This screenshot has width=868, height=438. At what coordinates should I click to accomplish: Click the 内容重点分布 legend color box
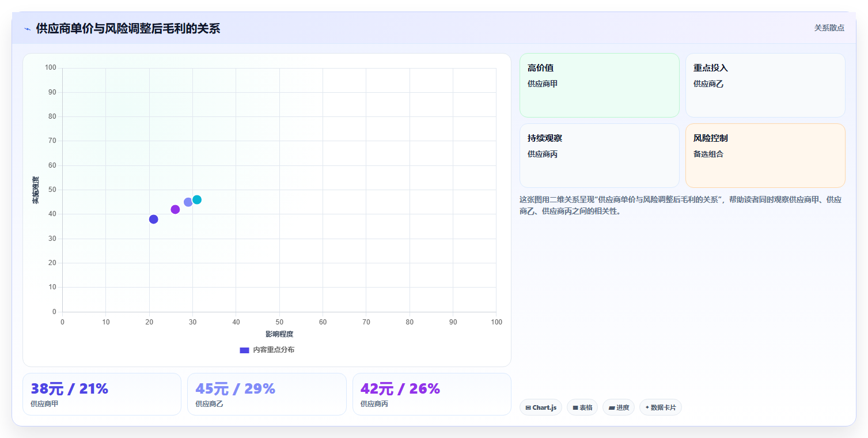point(244,350)
